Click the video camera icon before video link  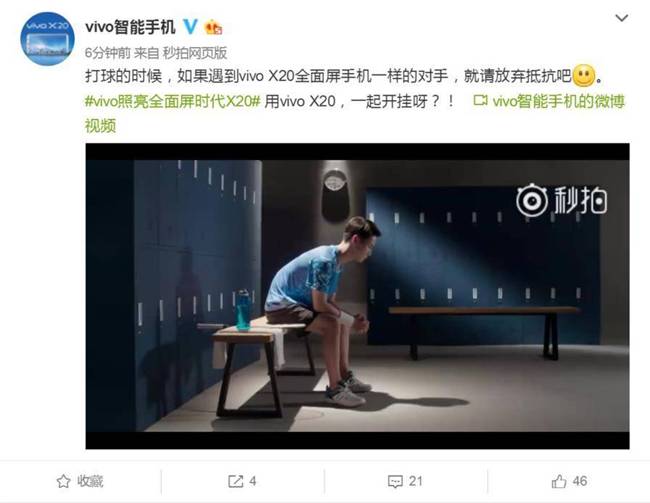click(x=480, y=100)
